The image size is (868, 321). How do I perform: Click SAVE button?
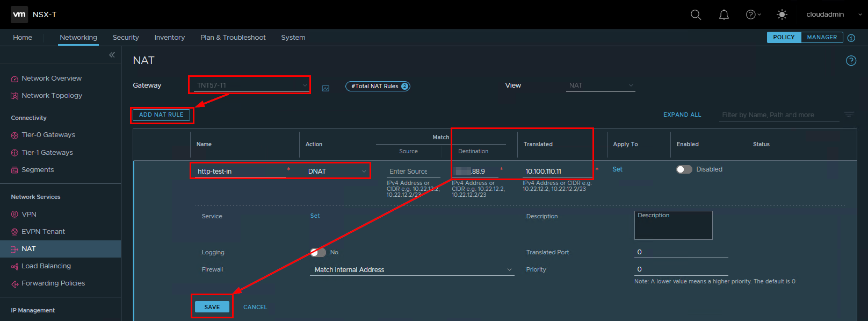pos(212,307)
